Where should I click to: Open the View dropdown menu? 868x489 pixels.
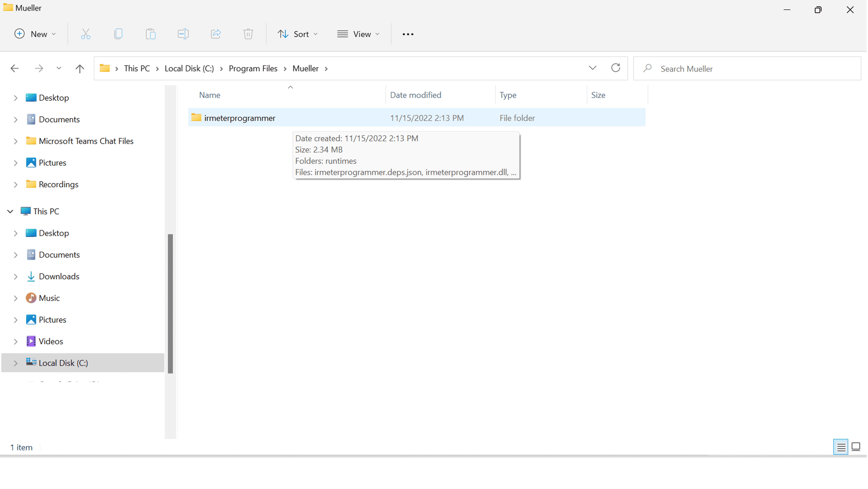(359, 34)
